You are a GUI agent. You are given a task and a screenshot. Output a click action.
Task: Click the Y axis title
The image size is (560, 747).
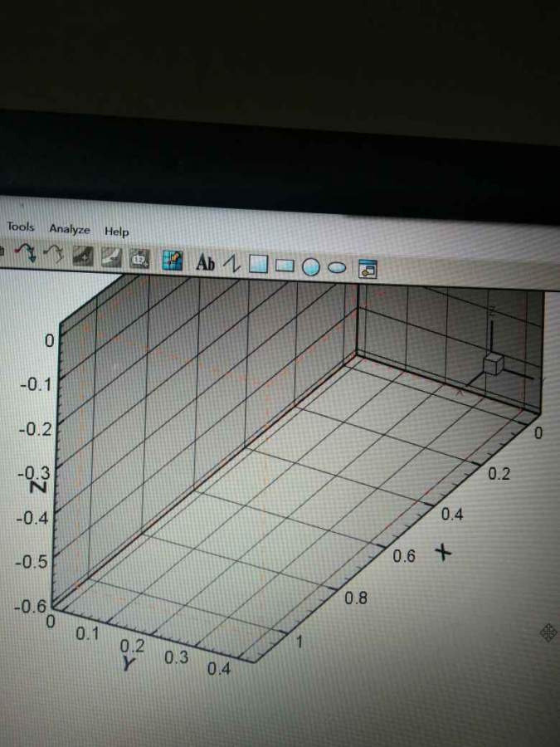pyautogui.click(x=129, y=662)
